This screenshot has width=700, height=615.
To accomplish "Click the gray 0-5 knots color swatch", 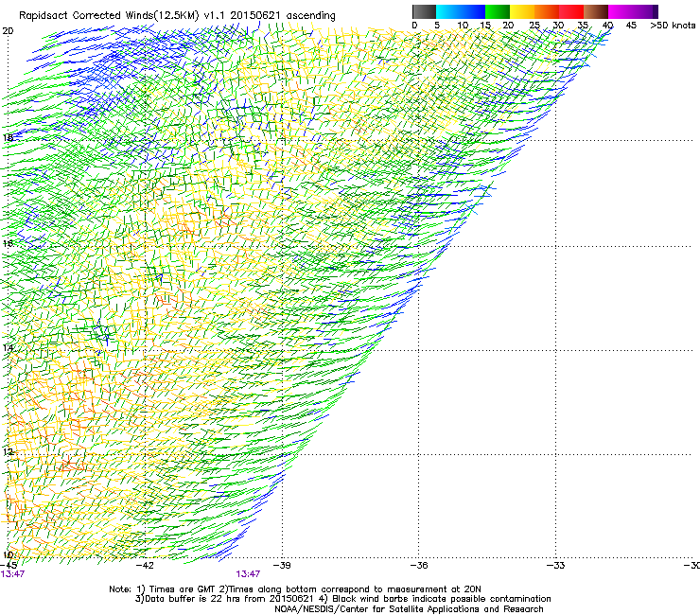I will click(x=424, y=11).
